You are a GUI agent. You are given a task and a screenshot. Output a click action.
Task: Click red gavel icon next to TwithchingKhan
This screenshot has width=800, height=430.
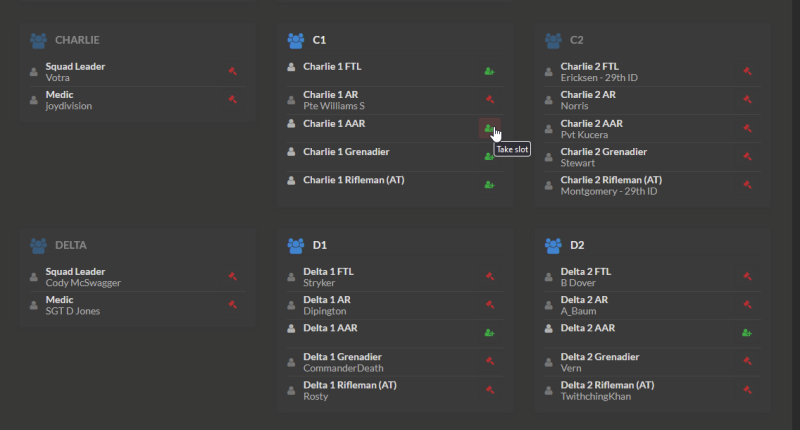pos(747,390)
